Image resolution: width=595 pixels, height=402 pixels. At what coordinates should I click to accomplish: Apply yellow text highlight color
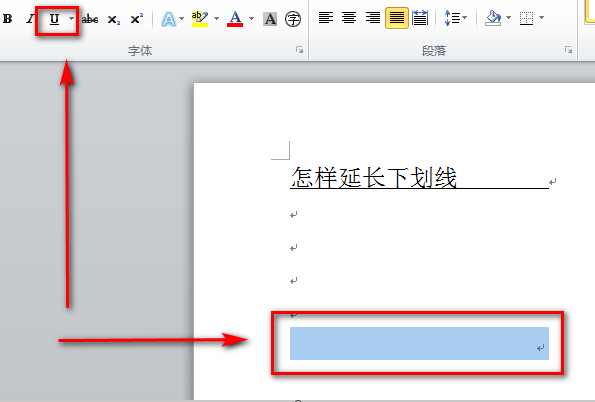click(x=200, y=19)
